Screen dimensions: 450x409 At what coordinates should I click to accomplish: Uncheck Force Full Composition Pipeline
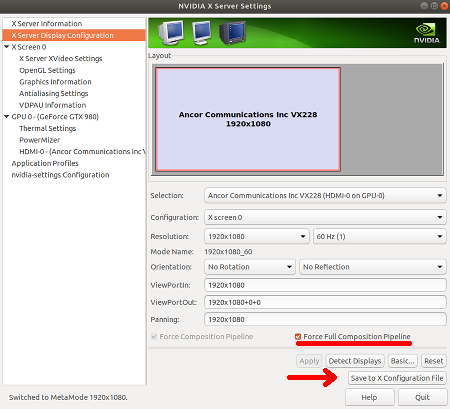coord(298,337)
